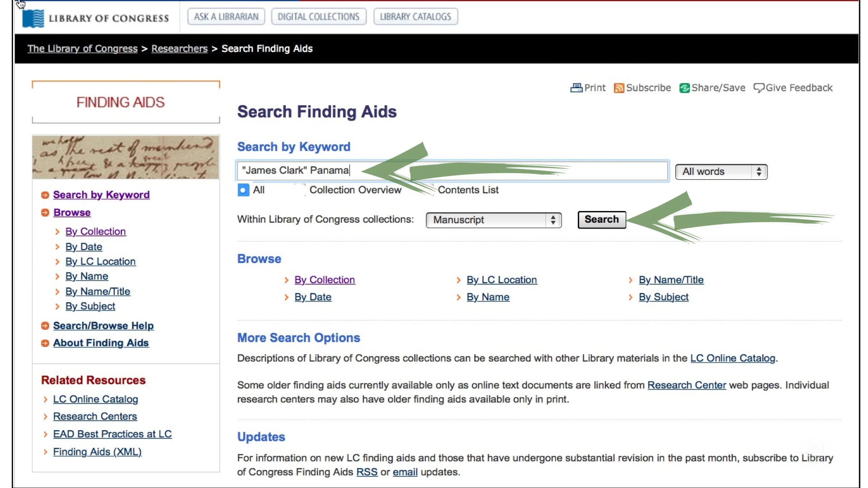
Task: Click inside the keyword search field
Action: click(x=452, y=171)
